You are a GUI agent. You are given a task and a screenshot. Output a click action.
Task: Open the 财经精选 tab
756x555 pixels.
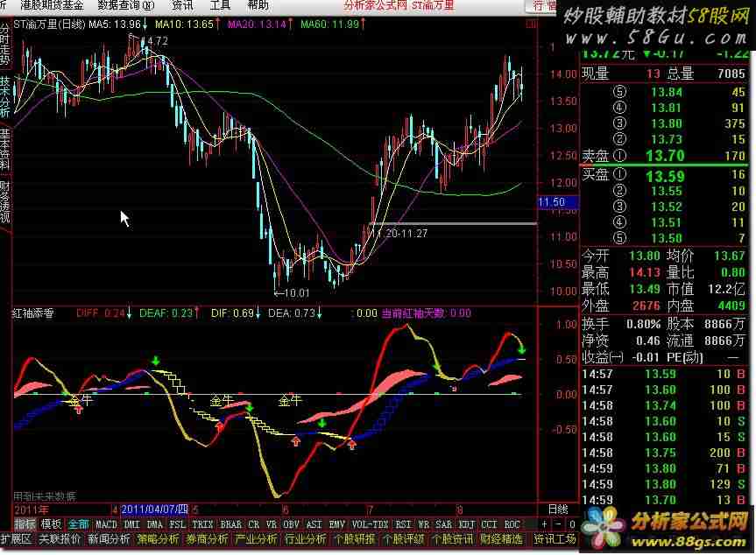click(502, 539)
